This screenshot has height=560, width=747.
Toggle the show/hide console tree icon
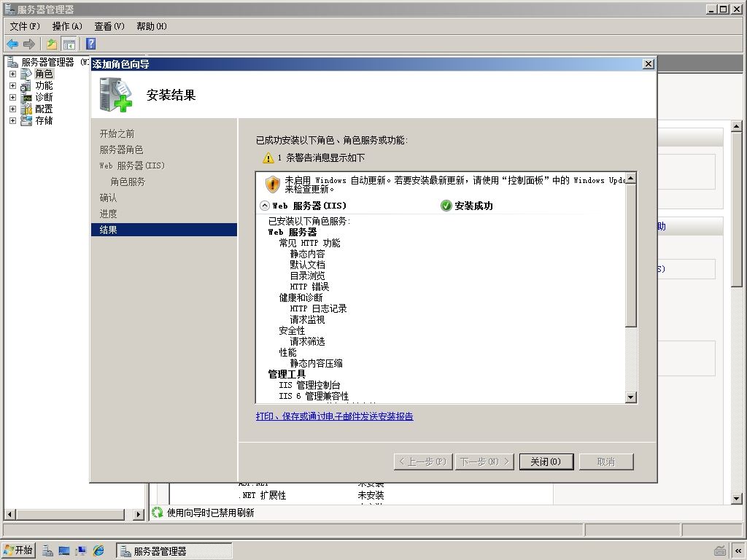pyautogui.click(x=69, y=44)
